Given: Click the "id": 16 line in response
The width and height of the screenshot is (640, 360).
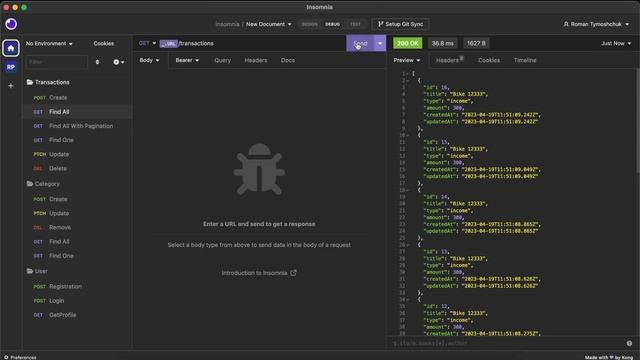Looking at the screenshot, I should click(x=436, y=87).
